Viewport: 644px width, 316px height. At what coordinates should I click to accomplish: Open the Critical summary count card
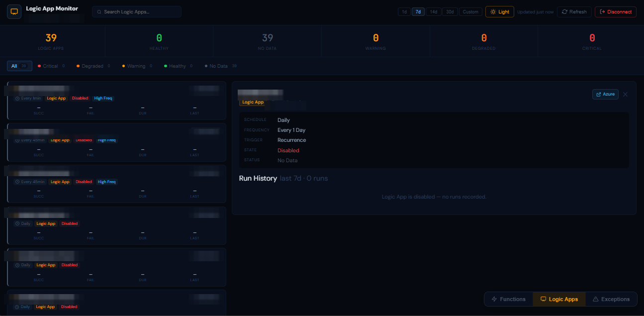click(592, 41)
